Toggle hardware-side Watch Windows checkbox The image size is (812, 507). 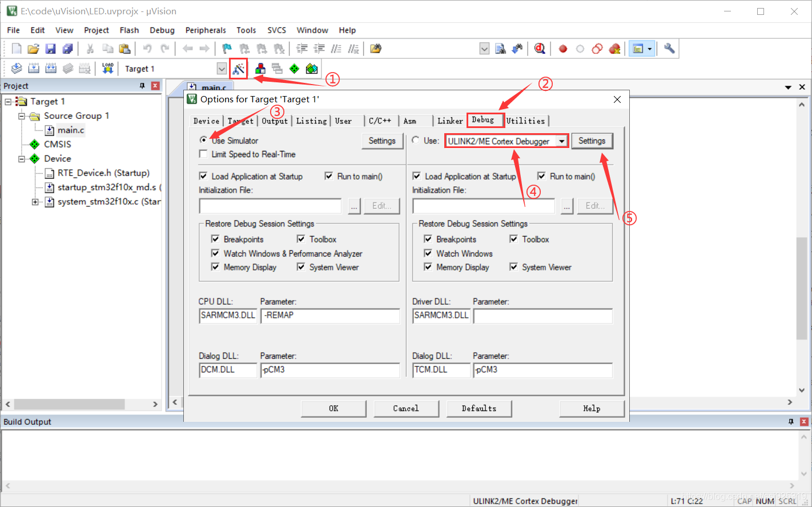(x=428, y=253)
